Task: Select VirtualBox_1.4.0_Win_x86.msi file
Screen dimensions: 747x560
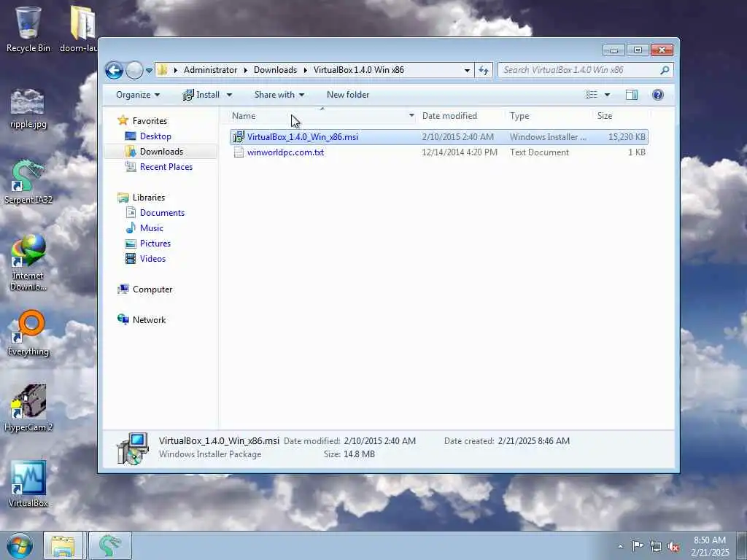Action: tap(438, 137)
